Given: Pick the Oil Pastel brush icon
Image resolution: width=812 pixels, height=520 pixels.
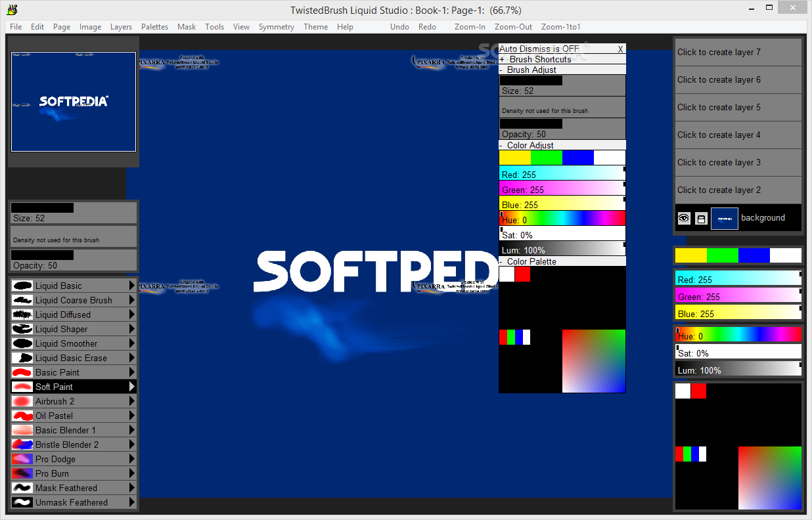Looking at the screenshot, I should tap(22, 416).
